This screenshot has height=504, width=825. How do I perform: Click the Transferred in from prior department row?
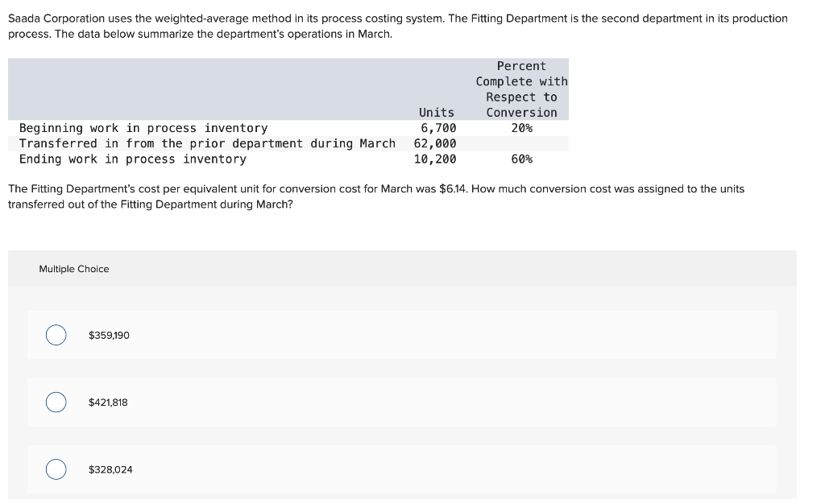[206, 143]
